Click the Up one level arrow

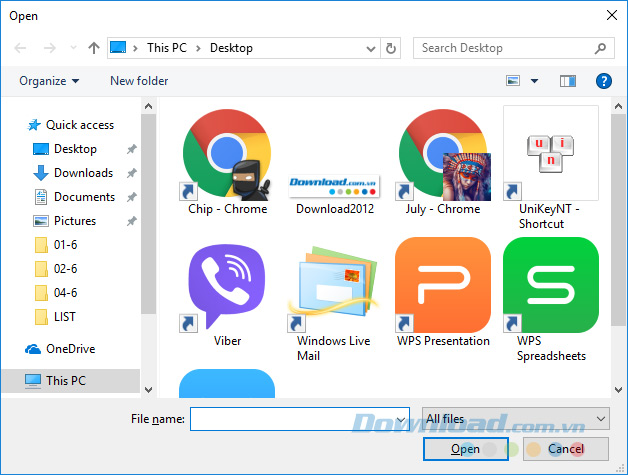point(94,48)
